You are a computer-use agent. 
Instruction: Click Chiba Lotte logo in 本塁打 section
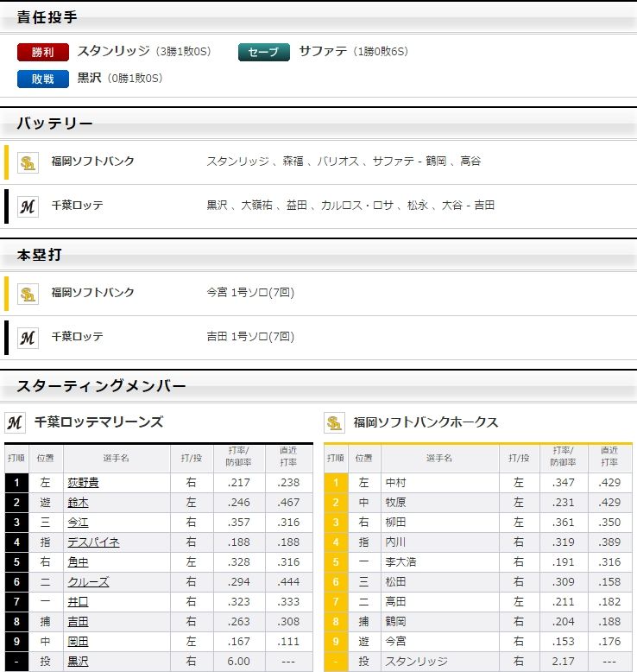[28, 338]
